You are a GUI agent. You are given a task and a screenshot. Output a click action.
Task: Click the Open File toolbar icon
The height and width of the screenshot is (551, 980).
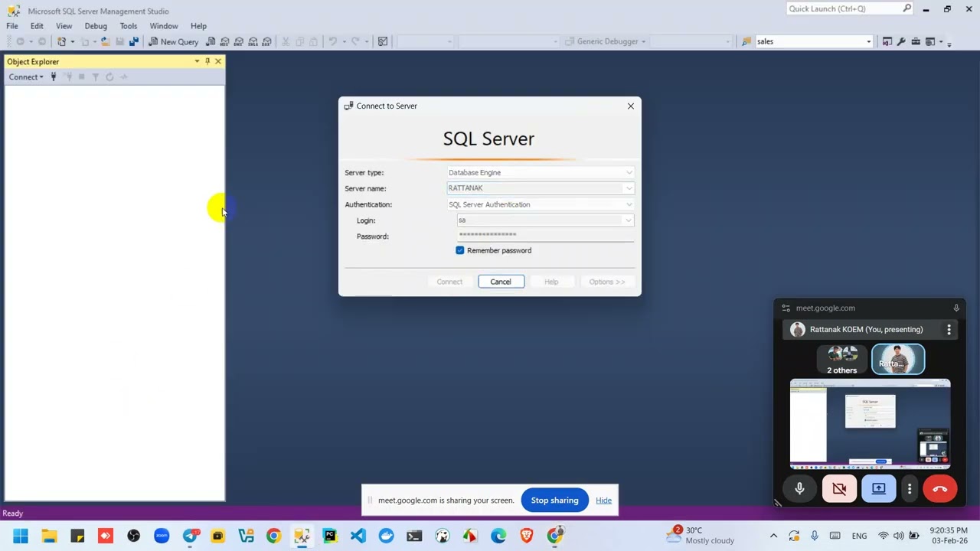point(106,41)
